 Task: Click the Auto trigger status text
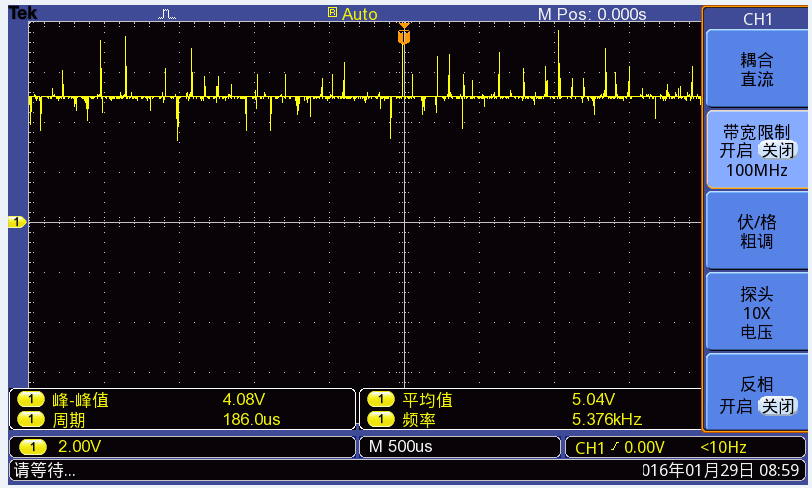(359, 15)
